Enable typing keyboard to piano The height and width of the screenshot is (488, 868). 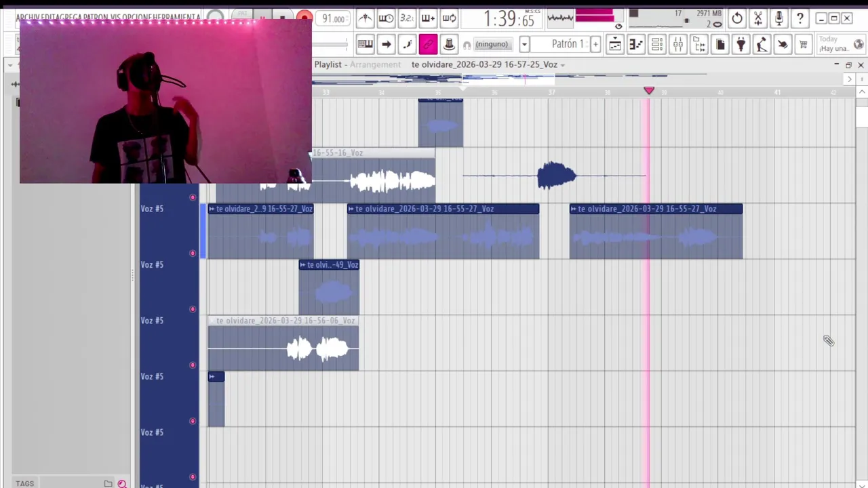click(365, 44)
